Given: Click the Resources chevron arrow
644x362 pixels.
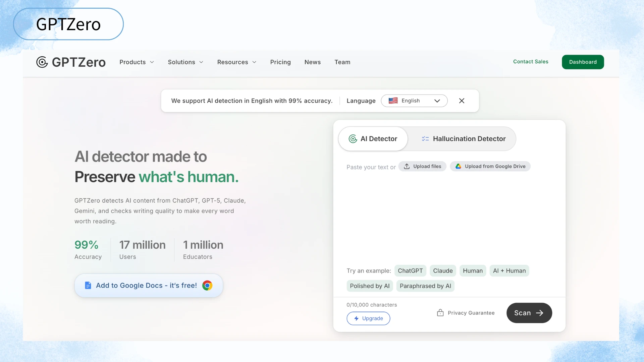Looking at the screenshot, I should (254, 62).
